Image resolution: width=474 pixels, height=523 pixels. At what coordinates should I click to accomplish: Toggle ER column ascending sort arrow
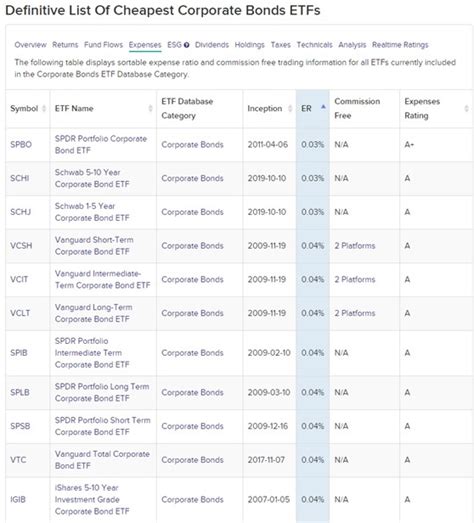[323, 107]
